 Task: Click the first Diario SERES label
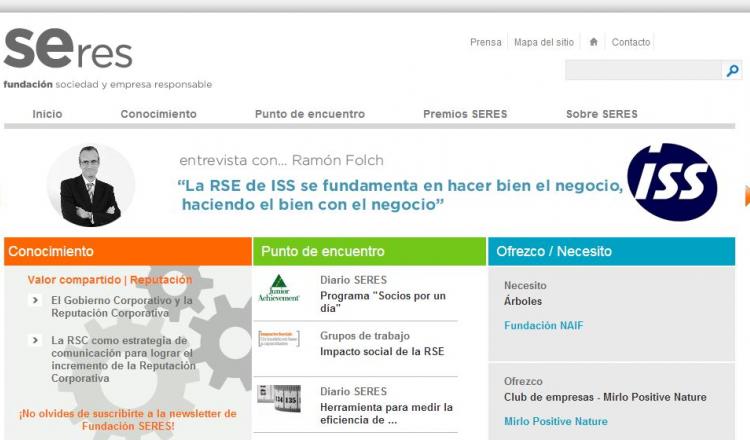point(353,280)
